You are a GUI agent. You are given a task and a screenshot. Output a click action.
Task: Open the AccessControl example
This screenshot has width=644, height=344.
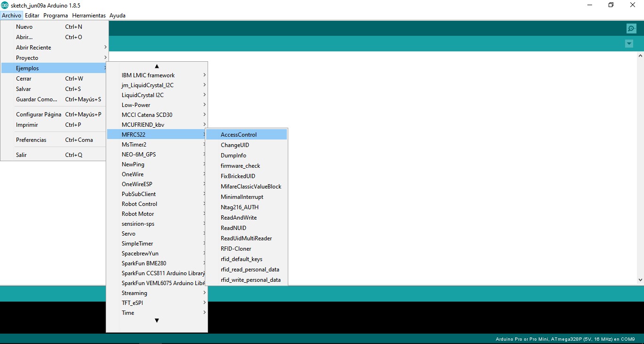246,135
